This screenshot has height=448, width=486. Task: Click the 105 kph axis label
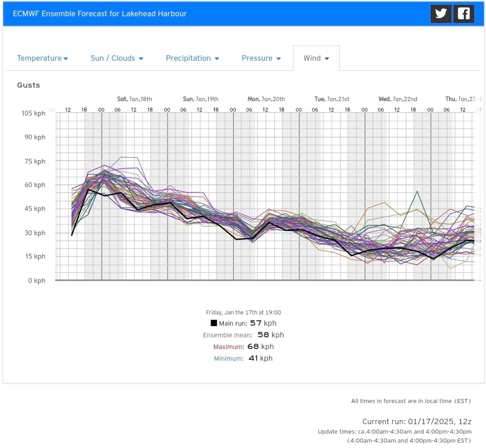(33, 113)
